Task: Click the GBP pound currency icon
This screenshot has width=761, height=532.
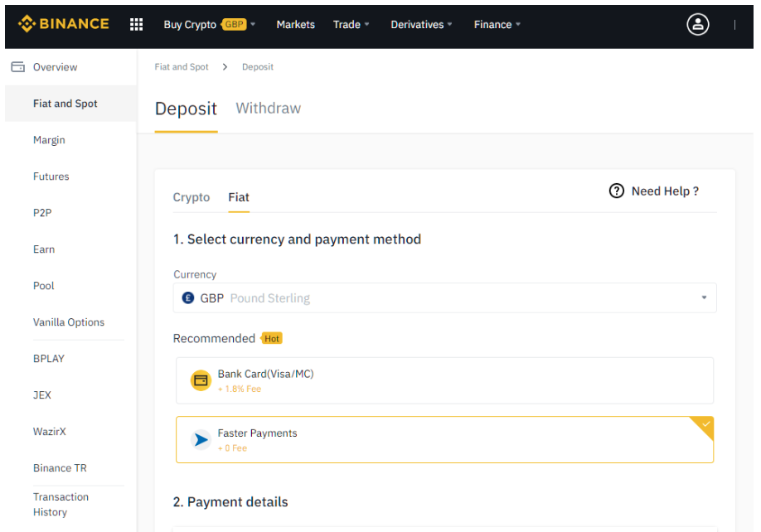Action: tap(188, 297)
